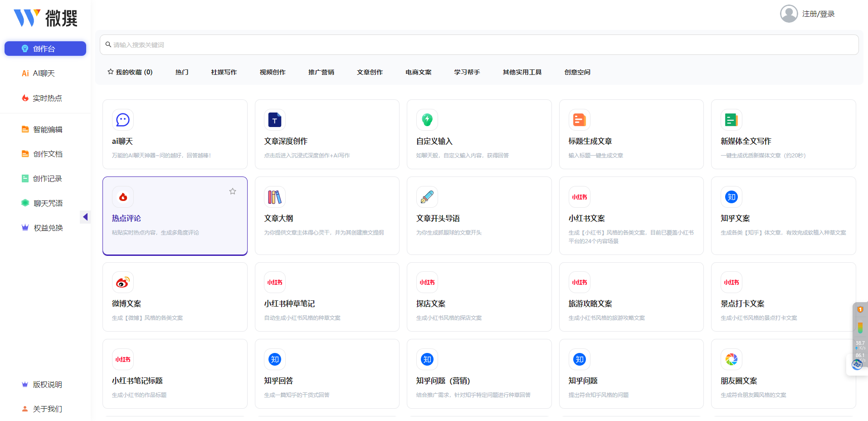The width and height of the screenshot is (868, 421).
Task: Open the 创意空间 category
Action: coord(577,72)
